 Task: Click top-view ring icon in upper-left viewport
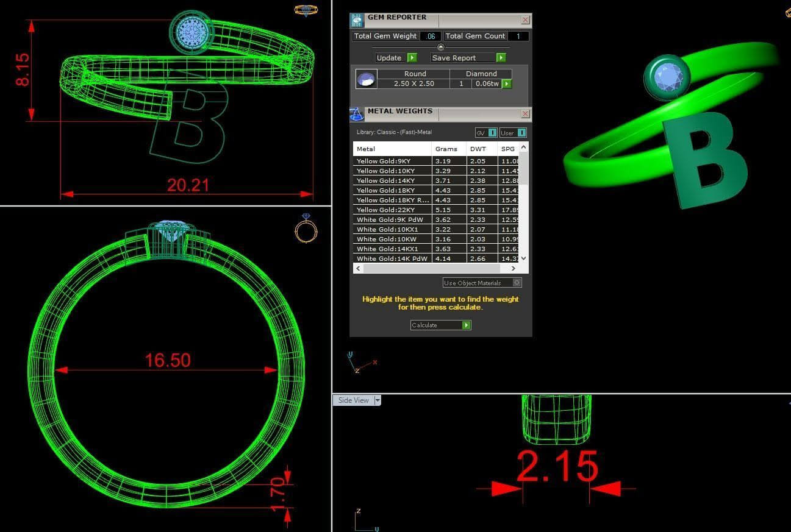[305, 10]
